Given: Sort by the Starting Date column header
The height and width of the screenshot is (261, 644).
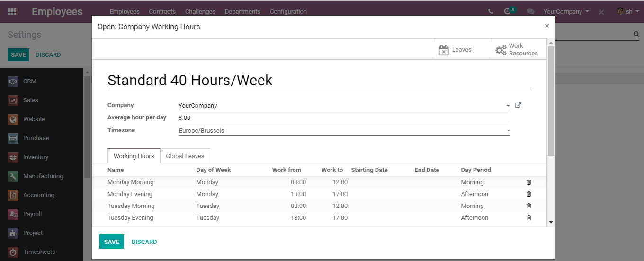Looking at the screenshot, I should (369, 170).
